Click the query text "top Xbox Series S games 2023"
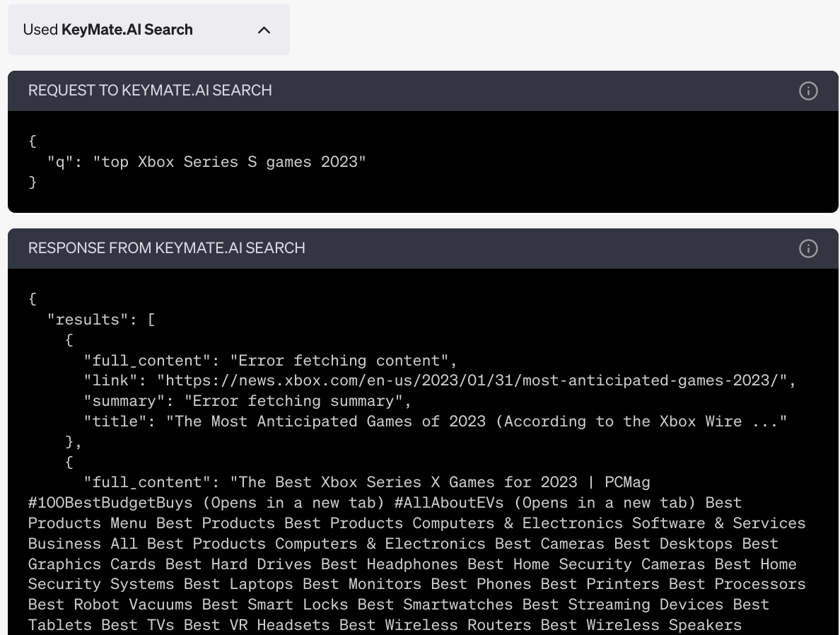 pos(229,162)
